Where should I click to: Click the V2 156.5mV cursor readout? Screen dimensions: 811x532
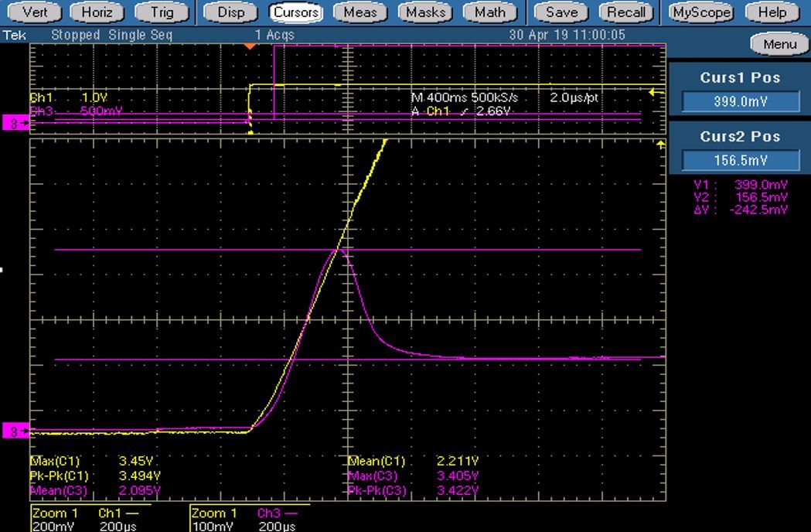pyautogui.click(x=741, y=197)
